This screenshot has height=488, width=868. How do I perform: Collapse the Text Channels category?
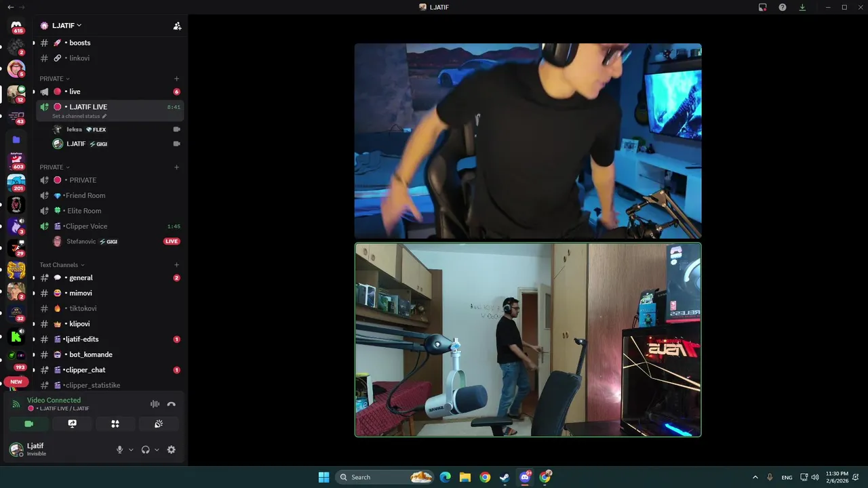click(62, 265)
